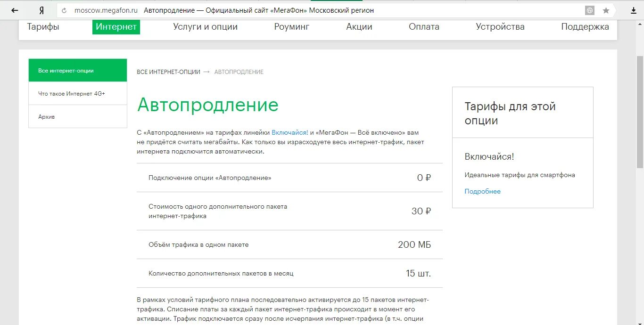Screen dimensions: 644x325
Task: Open the Архив sidebar item
Action: point(78,117)
